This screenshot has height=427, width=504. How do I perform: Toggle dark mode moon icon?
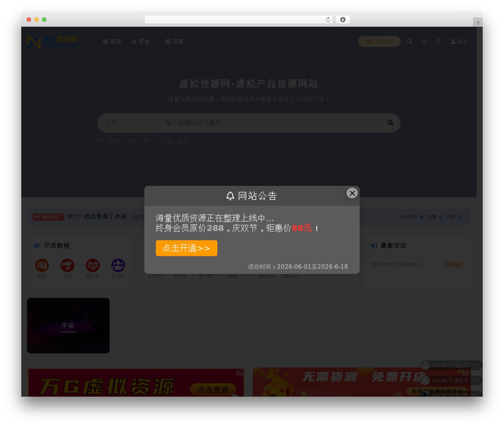click(x=439, y=41)
